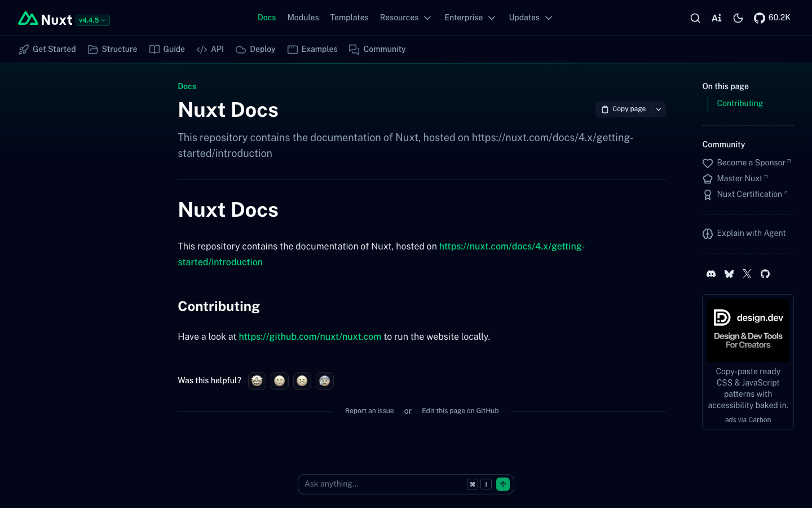Open GitHub icon in sidebar socials
The width and height of the screenshot is (812, 508).
(765, 274)
